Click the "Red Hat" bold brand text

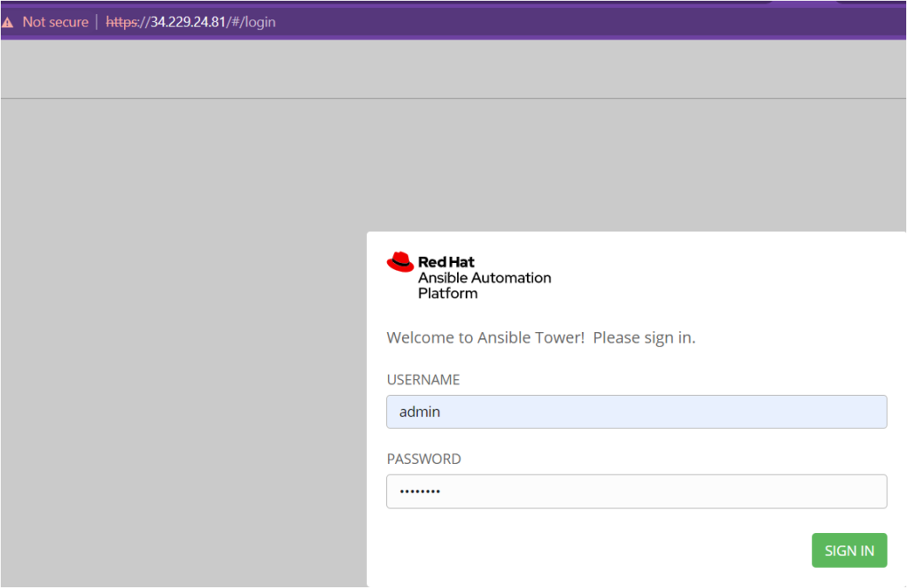[x=446, y=262]
